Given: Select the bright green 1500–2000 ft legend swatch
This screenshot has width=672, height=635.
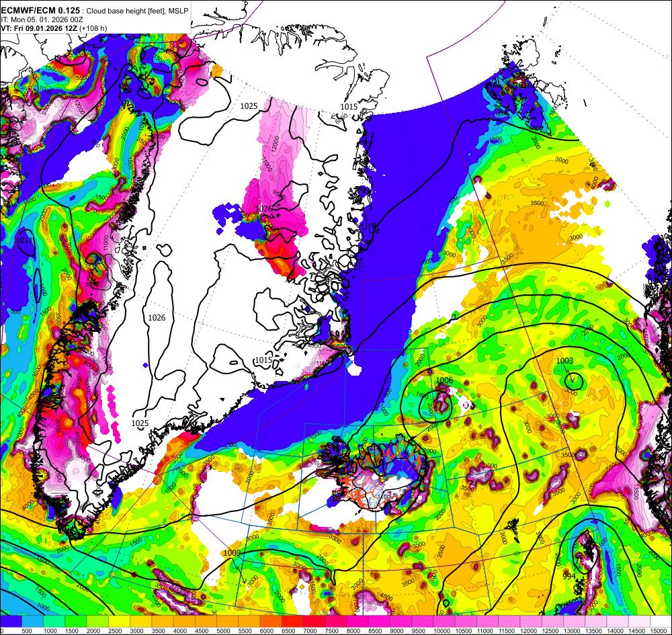Looking at the screenshot, I should (x=77, y=622).
